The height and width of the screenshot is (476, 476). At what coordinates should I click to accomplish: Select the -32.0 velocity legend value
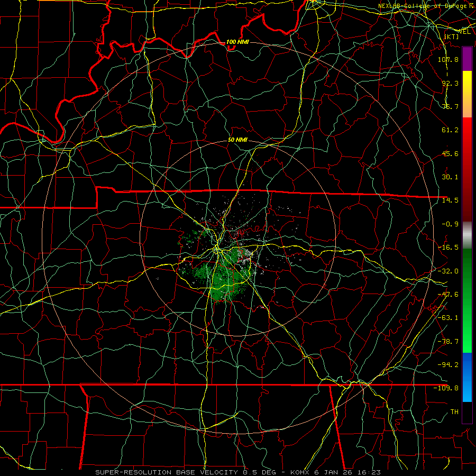tap(448, 271)
